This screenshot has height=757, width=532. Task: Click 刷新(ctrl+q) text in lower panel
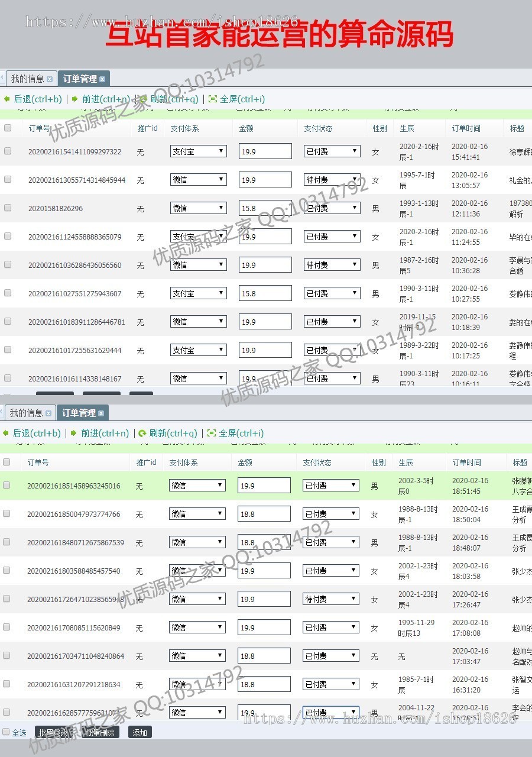tap(173, 434)
